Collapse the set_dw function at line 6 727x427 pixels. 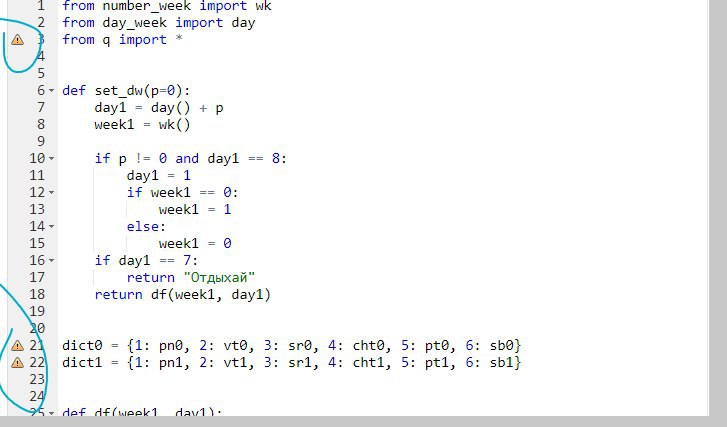tap(51, 90)
